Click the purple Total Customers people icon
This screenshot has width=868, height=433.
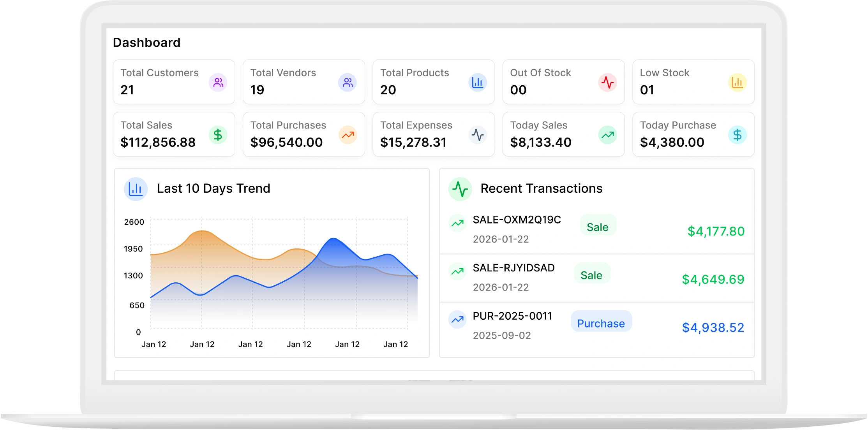(218, 83)
